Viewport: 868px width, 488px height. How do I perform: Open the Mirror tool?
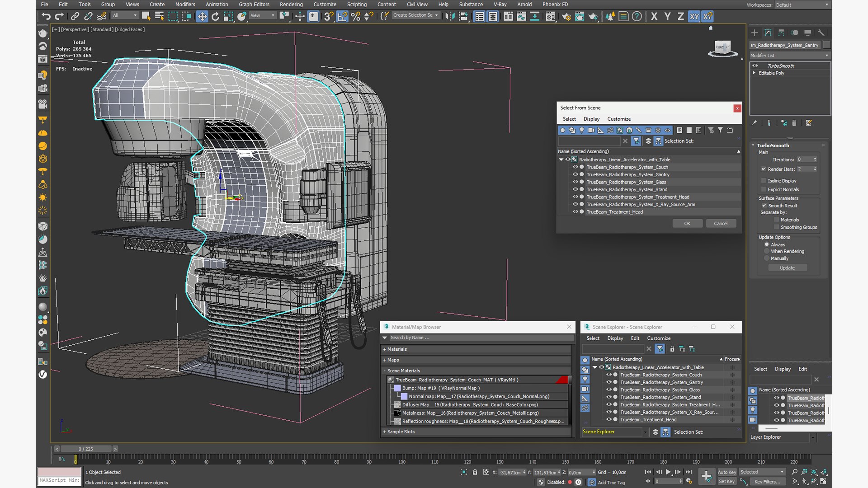coord(449,16)
